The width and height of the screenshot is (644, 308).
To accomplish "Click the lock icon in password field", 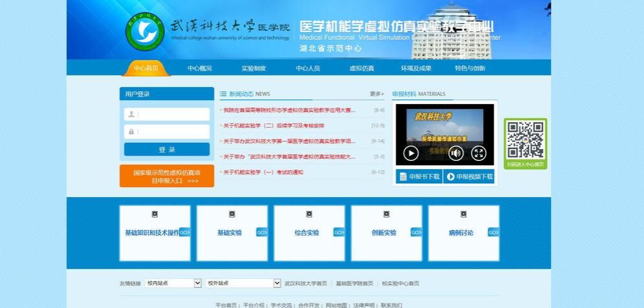I will coord(131,132).
